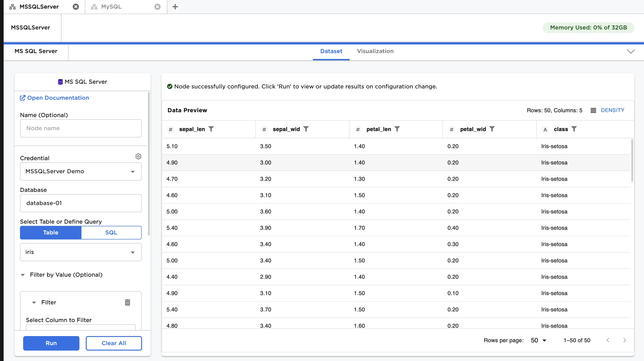This screenshot has width=644, height=361.
Task: Open a new workflow tab with the plus icon
Action: [175, 7]
